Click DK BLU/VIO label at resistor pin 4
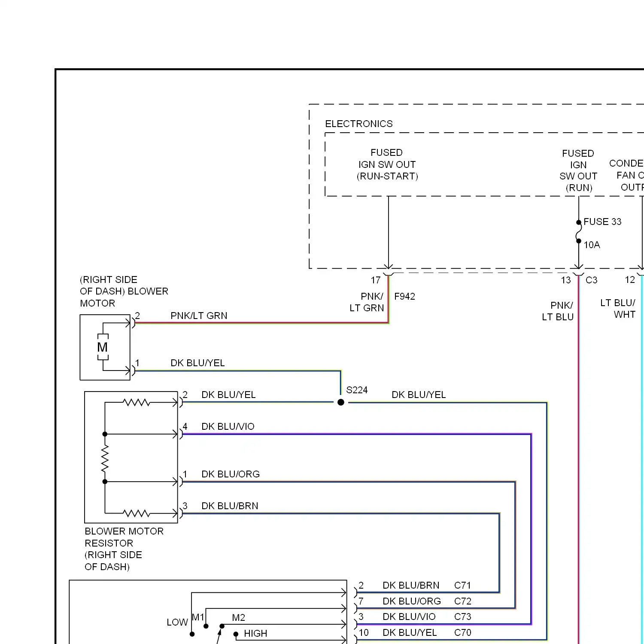The image size is (644, 644). pyautogui.click(x=228, y=426)
